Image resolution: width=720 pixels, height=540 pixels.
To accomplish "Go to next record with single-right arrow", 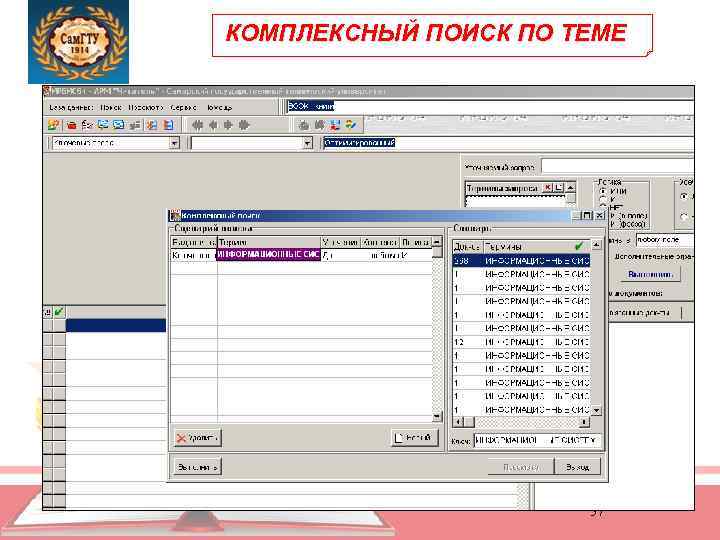I will click(x=228, y=125).
